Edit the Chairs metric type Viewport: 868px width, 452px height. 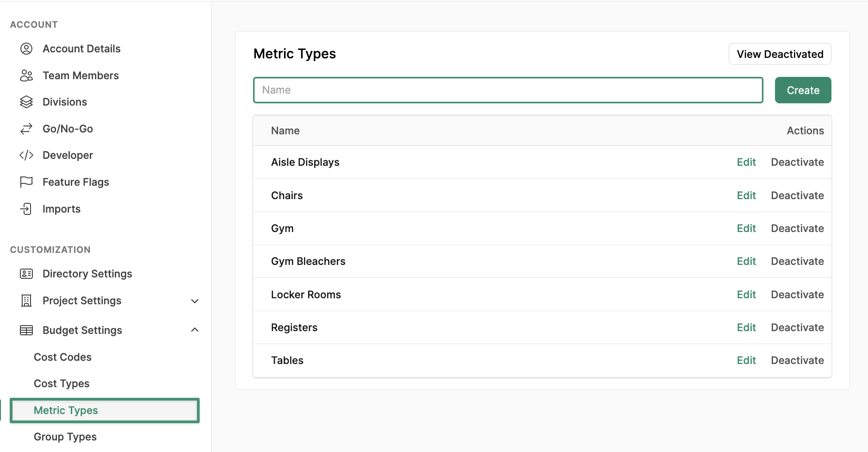[x=746, y=195]
